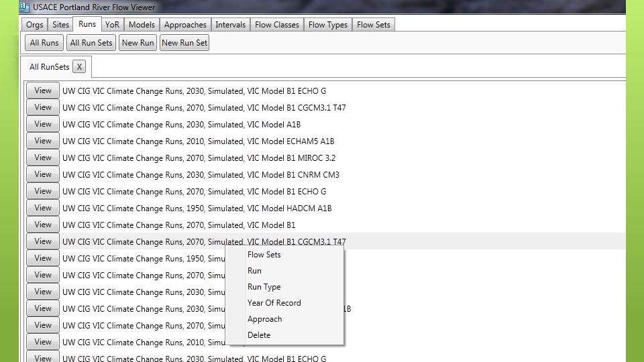Open the Flow Sets tab

374,25
